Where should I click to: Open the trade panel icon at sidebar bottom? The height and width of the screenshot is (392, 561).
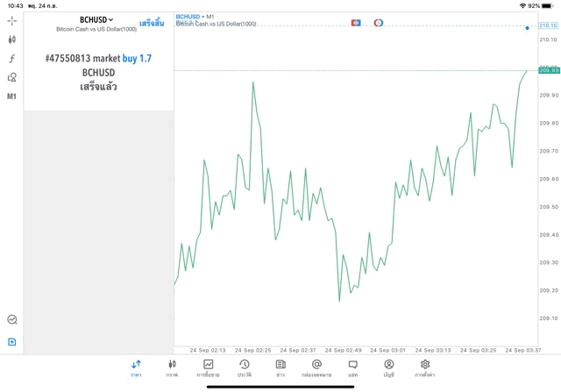pos(12,342)
